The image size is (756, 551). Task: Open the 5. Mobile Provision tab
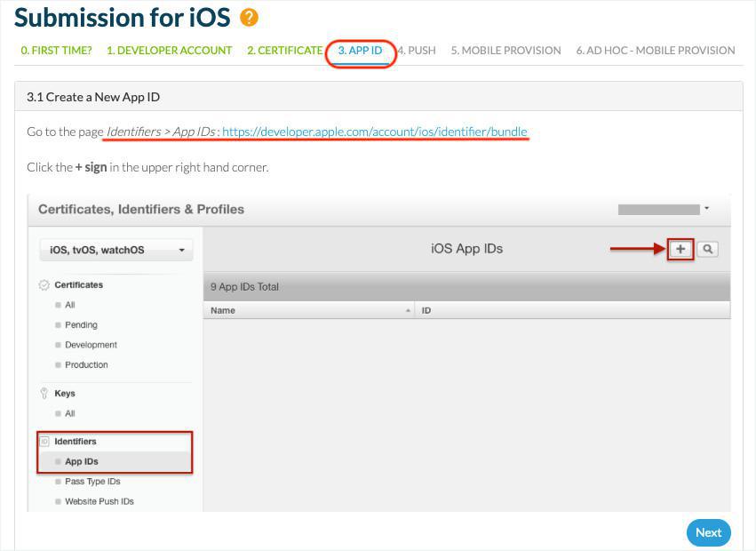[505, 51]
